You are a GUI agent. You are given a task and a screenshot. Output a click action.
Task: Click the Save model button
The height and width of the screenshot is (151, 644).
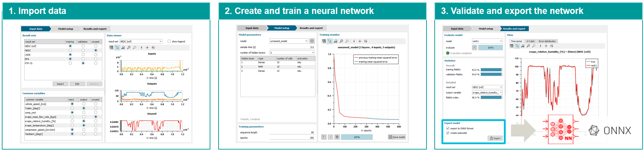tap(397, 137)
